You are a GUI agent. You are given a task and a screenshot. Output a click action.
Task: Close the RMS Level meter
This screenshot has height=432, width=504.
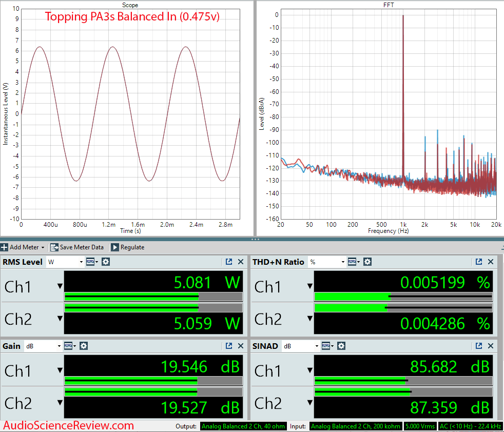[240, 262]
